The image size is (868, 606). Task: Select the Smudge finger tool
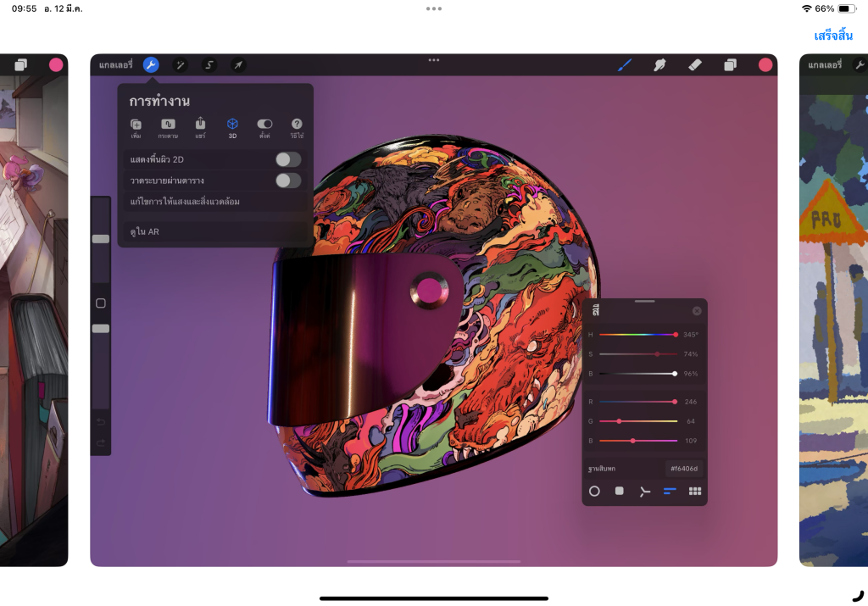coord(659,65)
